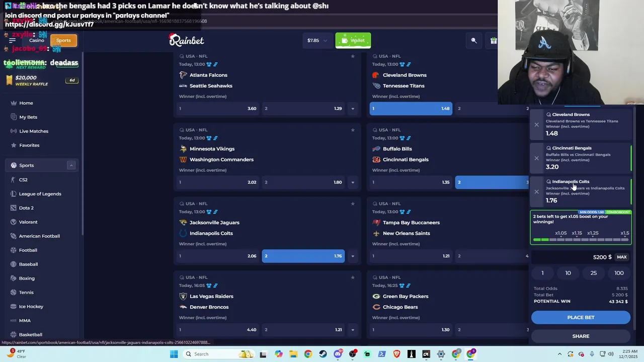644x362 pixels.
Task: Share the bet slip
Action: pos(581,336)
